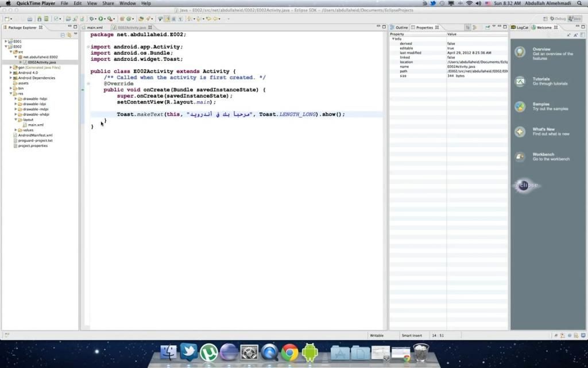This screenshot has width=588, height=368.
Task: Expand the Android 4.0 library node
Action: (x=11, y=72)
